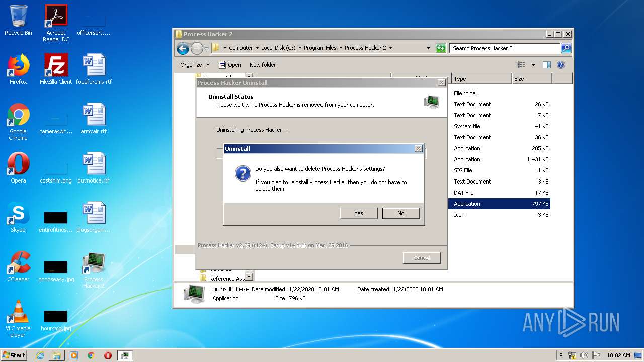Image resolution: width=644 pixels, height=362 pixels.
Task: Expand recent pages dropdown arrow
Action: (206, 48)
